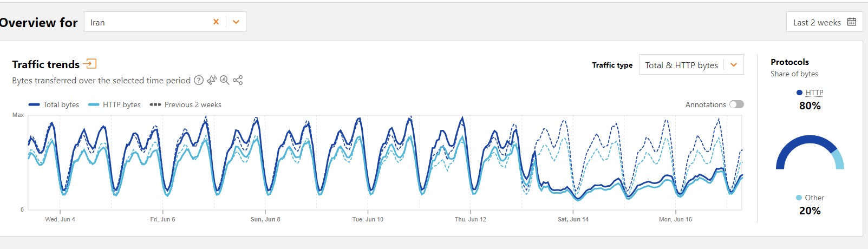Click the Sat, Jun 14 axis marker
Viewport: 868px width, 249px height.
point(573,219)
